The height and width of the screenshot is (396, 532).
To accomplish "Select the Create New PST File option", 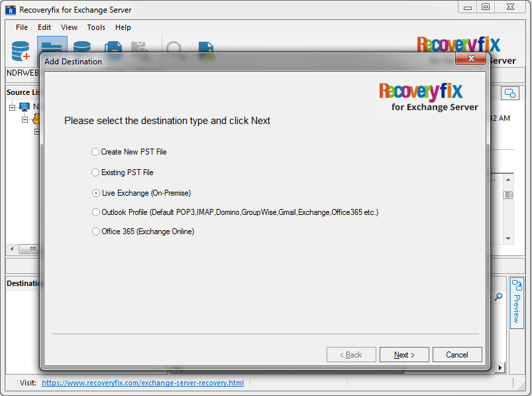I will click(x=129, y=152).
